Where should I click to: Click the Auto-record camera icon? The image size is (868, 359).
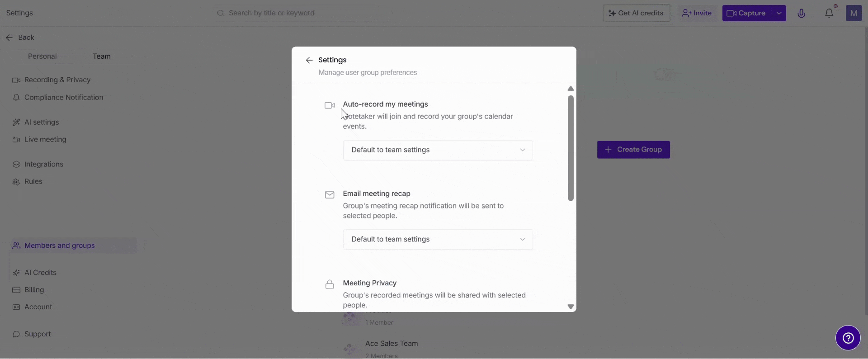(x=330, y=105)
